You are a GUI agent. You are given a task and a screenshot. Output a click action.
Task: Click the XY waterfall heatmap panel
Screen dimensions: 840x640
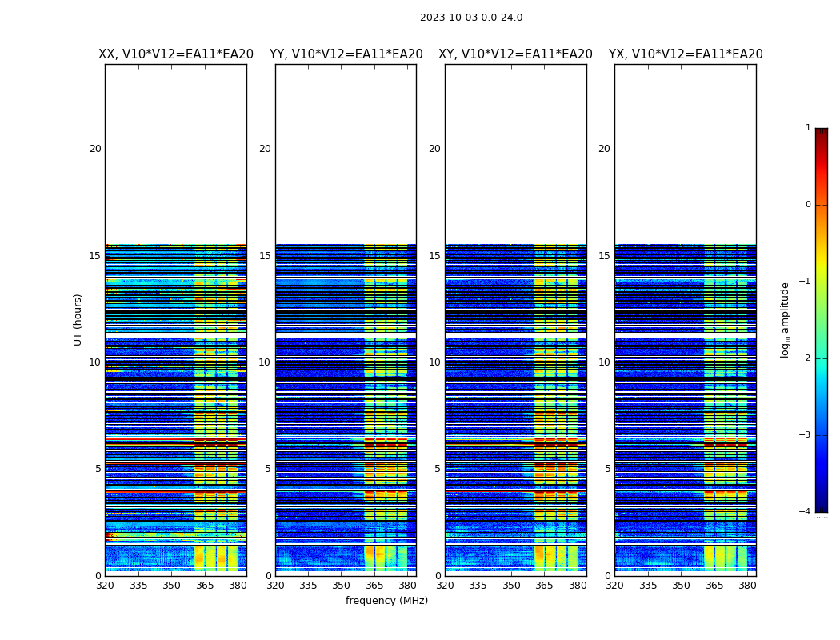[515, 400]
